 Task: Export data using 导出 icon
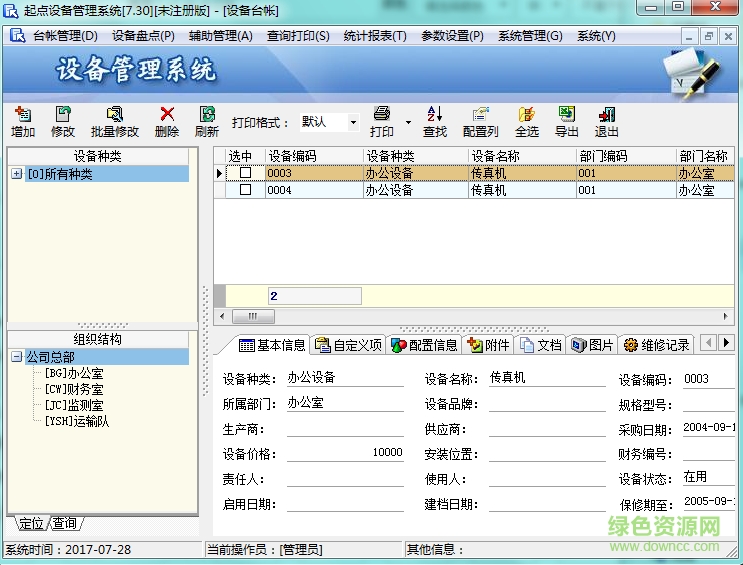click(x=567, y=115)
